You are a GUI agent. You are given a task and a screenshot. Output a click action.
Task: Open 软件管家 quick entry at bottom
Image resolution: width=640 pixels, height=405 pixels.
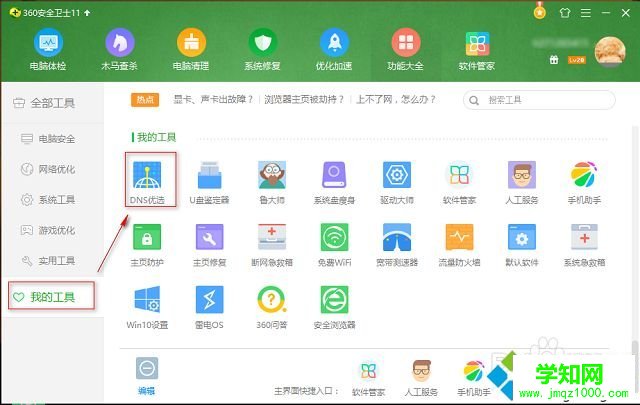(368, 380)
